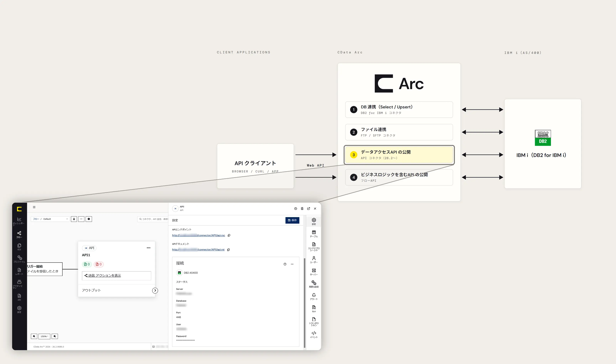The image size is (616, 364).
Task: Click the "DB 連携（Select / Upsert）" diagram card
Action: pos(399,110)
